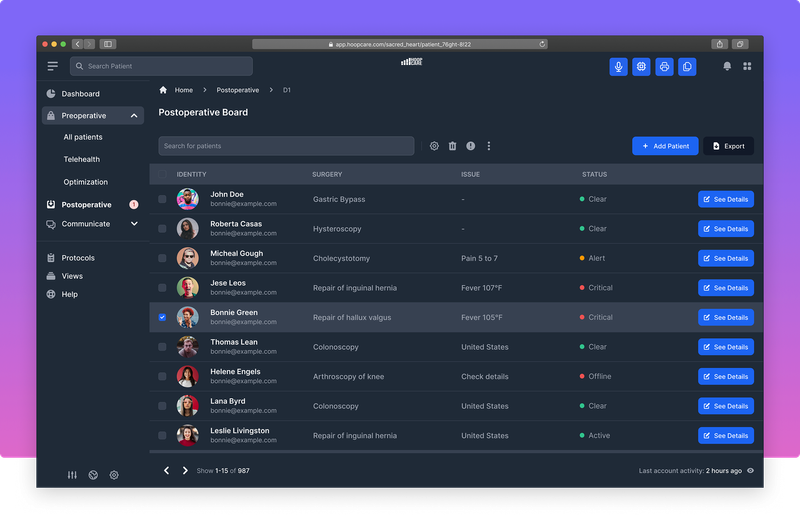
Task: Click the Search for patients field
Action: click(x=286, y=146)
